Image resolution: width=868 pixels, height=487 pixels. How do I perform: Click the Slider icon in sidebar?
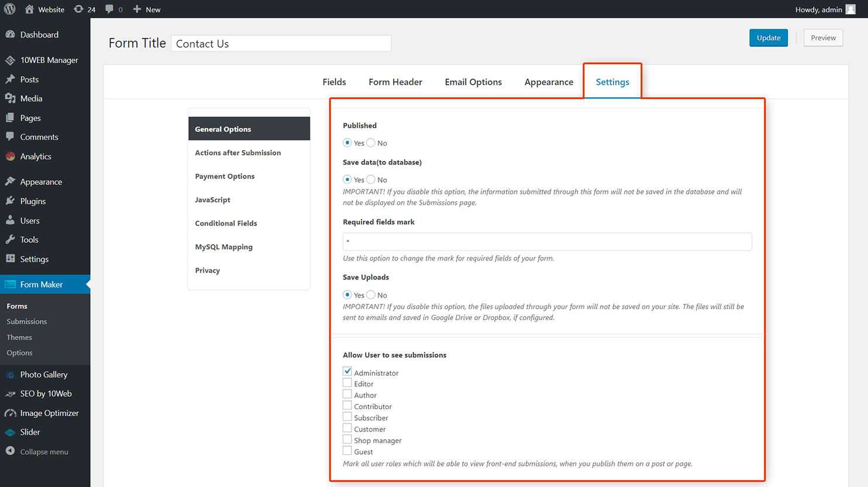[x=10, y=433]
